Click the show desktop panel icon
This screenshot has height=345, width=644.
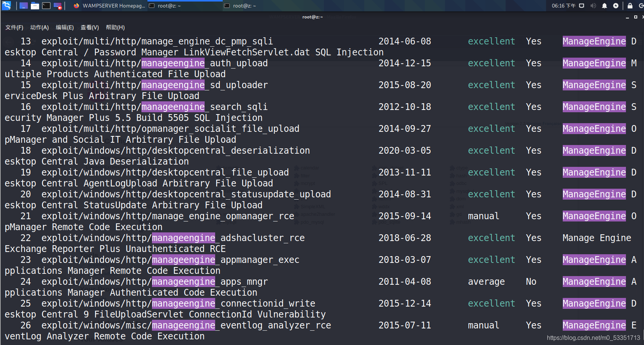(x=23, y=6)
